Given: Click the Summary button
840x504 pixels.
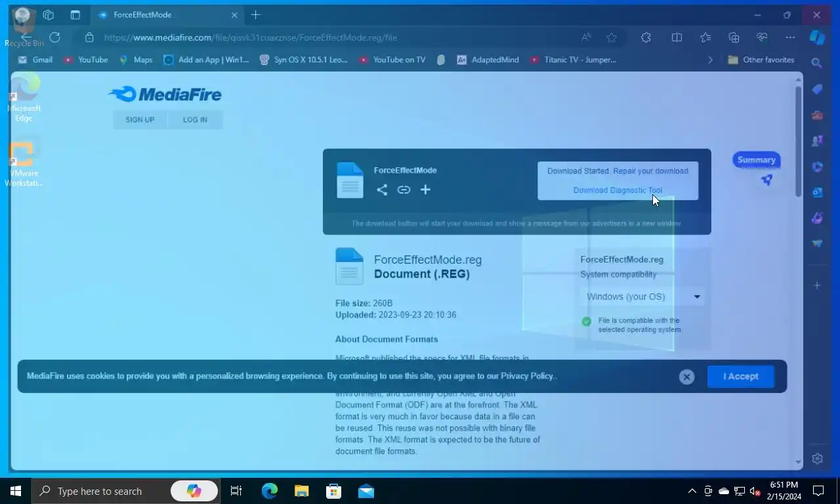Looking at the screenshot, I should point(756,159).
